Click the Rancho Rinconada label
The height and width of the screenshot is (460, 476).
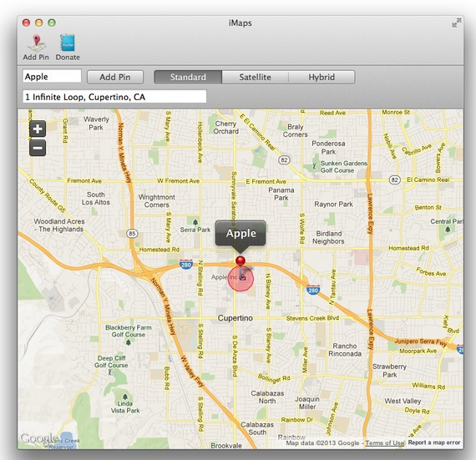pyautogui.click(x=345, y=350)
